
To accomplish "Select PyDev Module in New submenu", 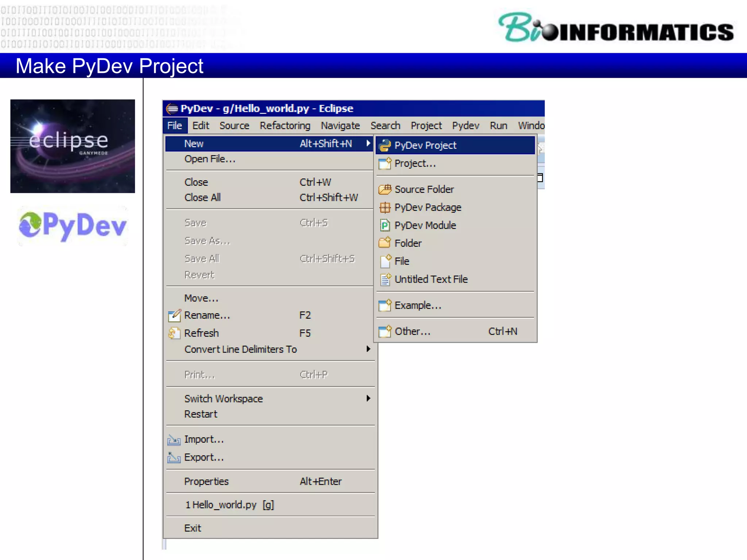I will [x=456, y=225].
